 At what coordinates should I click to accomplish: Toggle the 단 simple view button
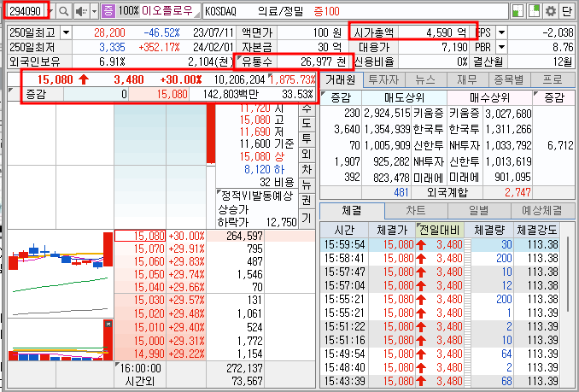click(x=567, y=11)
